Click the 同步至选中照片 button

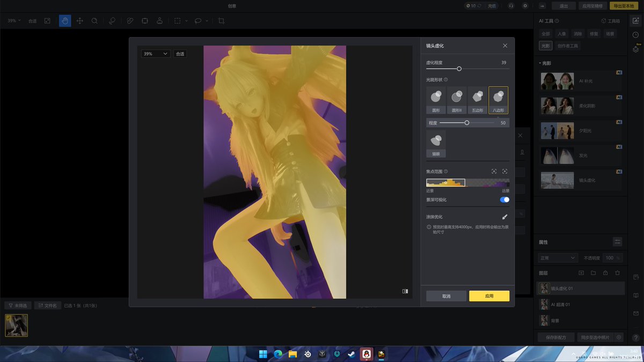[x=595, y=337]
